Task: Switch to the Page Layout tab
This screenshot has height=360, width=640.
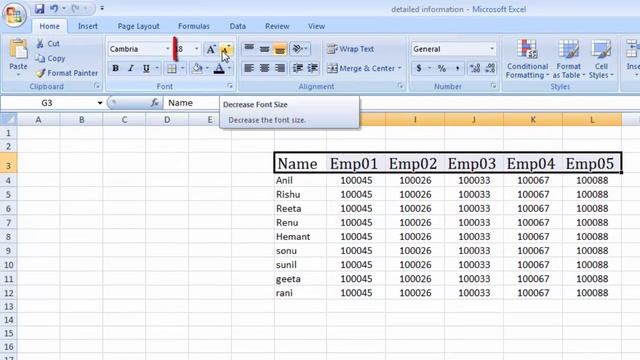Action: 138,26
